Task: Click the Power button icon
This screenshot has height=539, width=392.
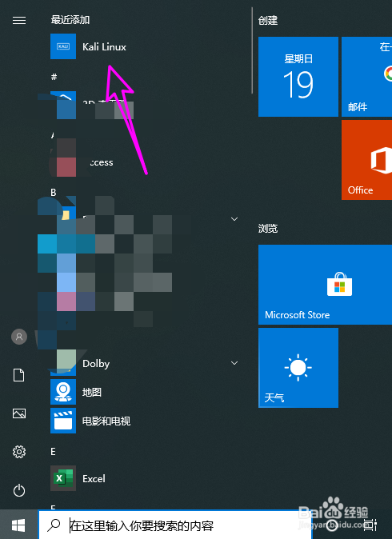Action: [19, 490]
